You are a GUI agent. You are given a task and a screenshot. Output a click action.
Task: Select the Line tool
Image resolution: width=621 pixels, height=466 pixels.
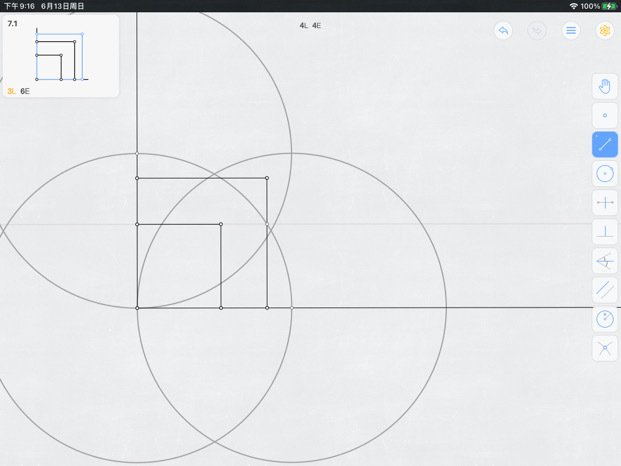[605, 145]
